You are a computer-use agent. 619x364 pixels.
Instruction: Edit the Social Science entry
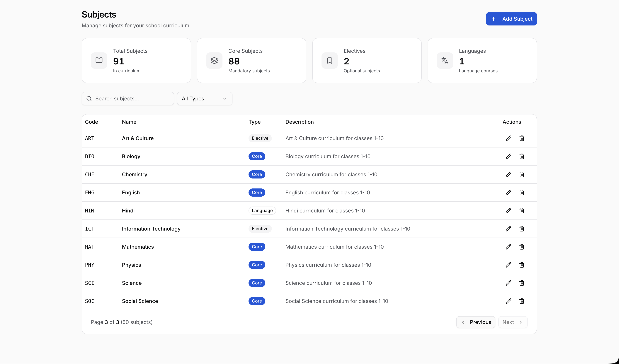(509, 301)
